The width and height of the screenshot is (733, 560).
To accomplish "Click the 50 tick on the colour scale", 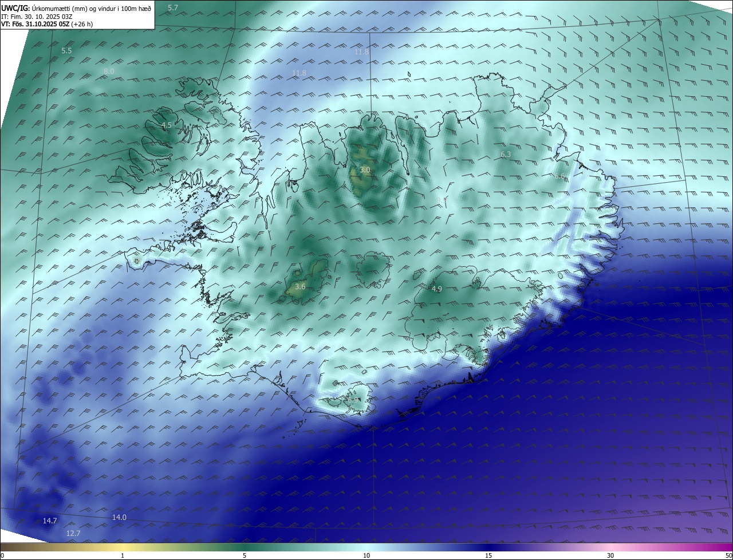I will (728, 555).
